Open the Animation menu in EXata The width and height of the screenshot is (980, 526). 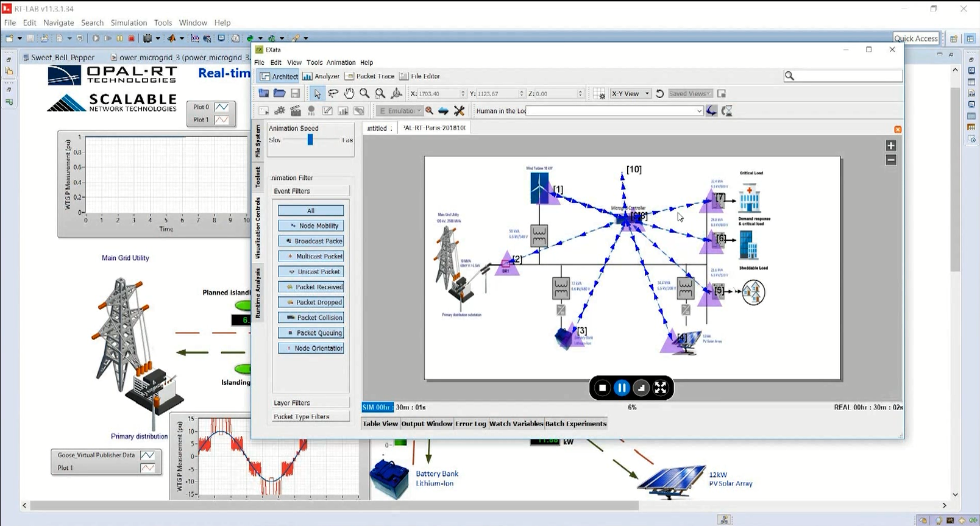[x=341, y=63]
